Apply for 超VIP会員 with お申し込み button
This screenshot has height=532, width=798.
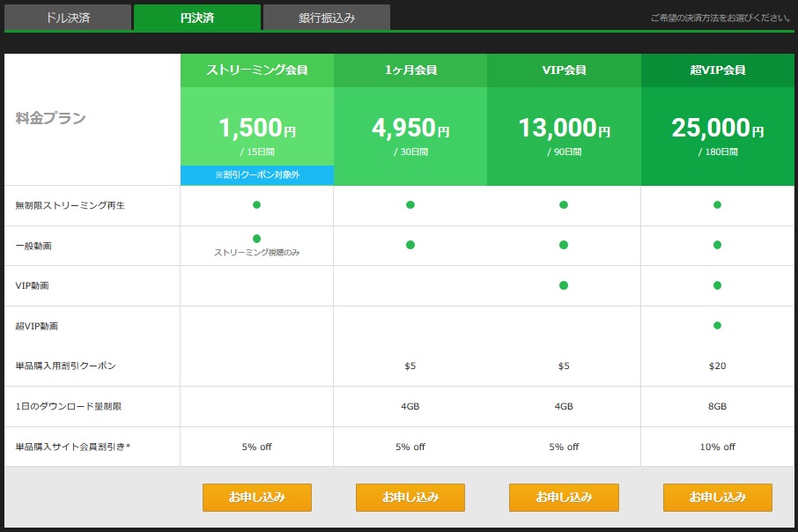click(x=717, y=497)
